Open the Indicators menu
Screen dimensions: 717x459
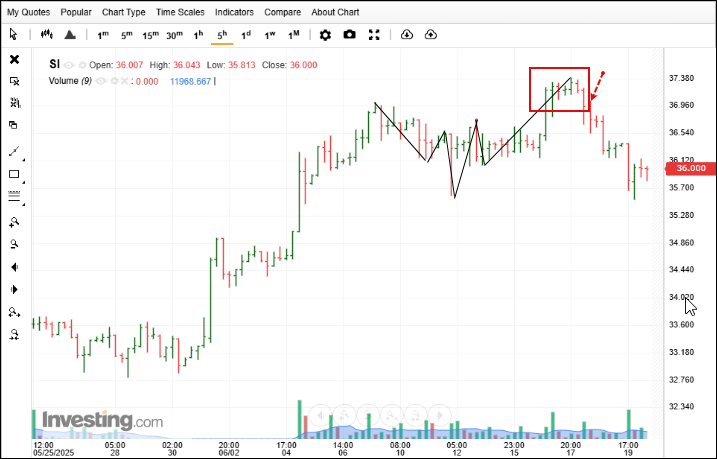click(234, 12)
